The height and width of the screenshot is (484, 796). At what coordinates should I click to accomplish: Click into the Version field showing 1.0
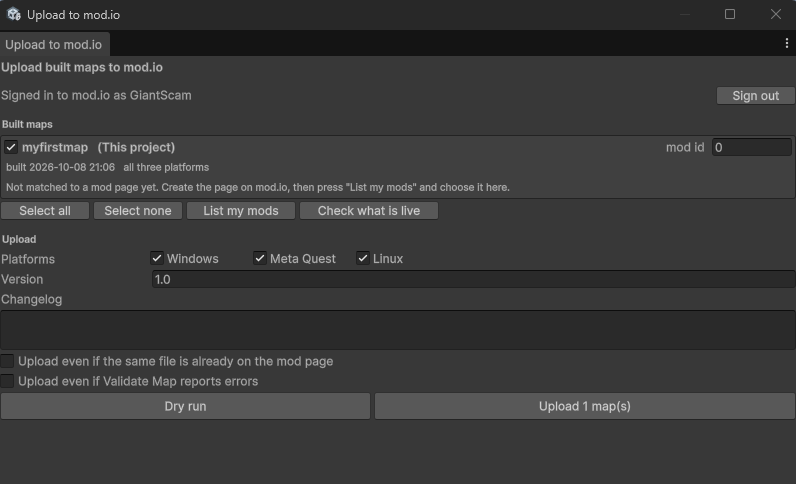(x=473, y=279)
